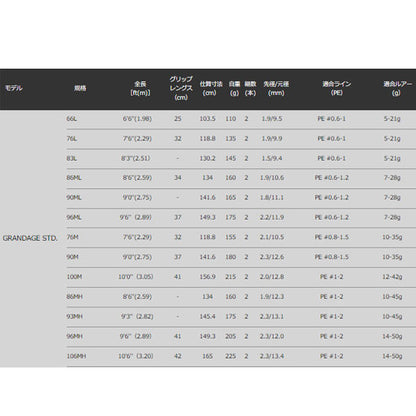Click the 適合ルアー (g) column header
This screenshot has width=416, height=416.
coord(397,88)
